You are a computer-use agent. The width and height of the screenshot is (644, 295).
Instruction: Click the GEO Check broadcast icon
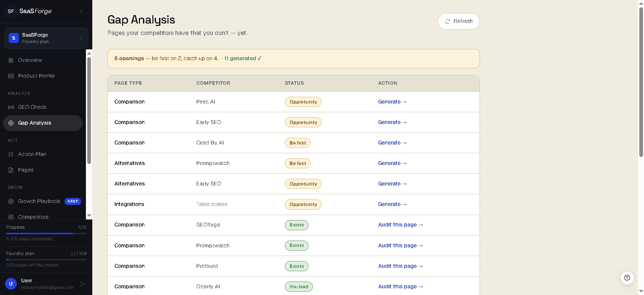[x=11, y=107]
